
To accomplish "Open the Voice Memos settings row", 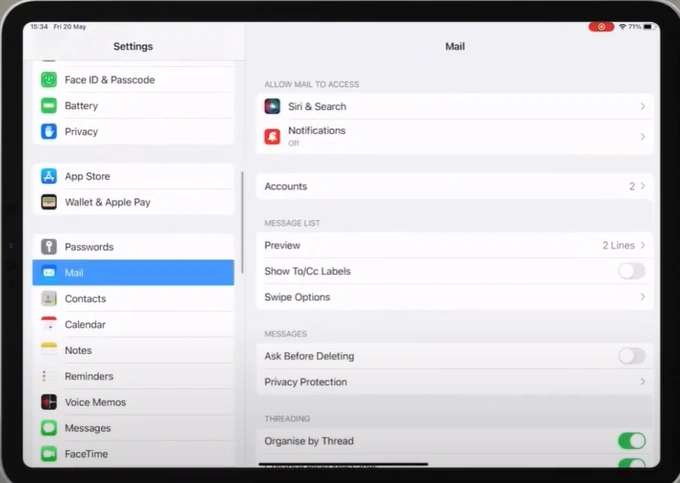I will (x=133, y=402).
